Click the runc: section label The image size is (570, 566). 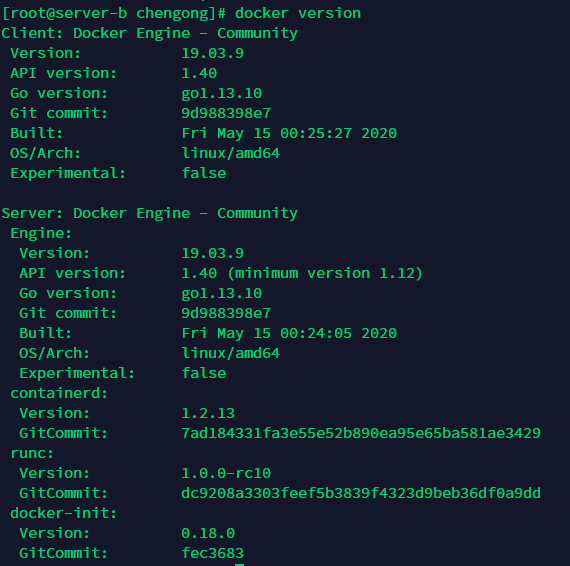[32, 453]
